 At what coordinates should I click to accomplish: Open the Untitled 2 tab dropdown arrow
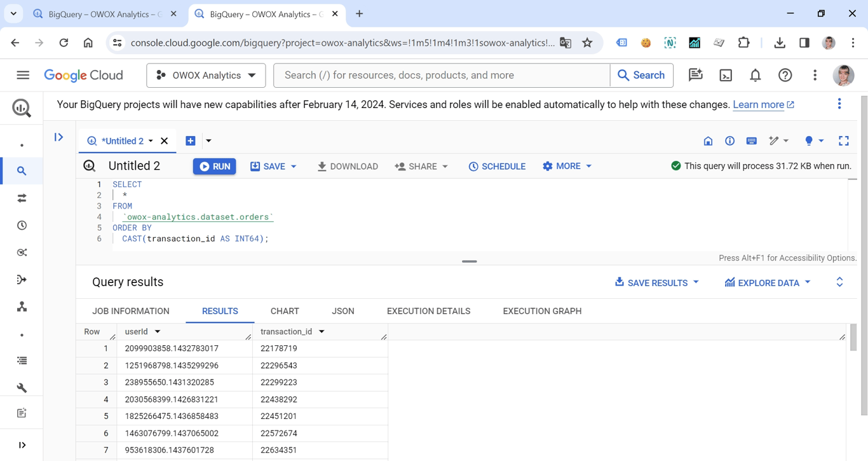tap(151, 141)
